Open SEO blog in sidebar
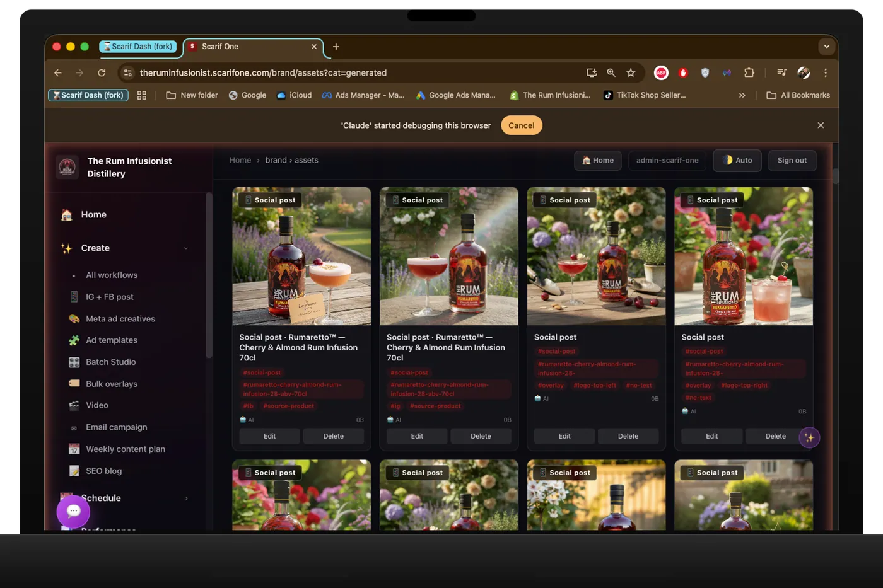The width and height of the screenshot is (883, 588). (104, 471)
